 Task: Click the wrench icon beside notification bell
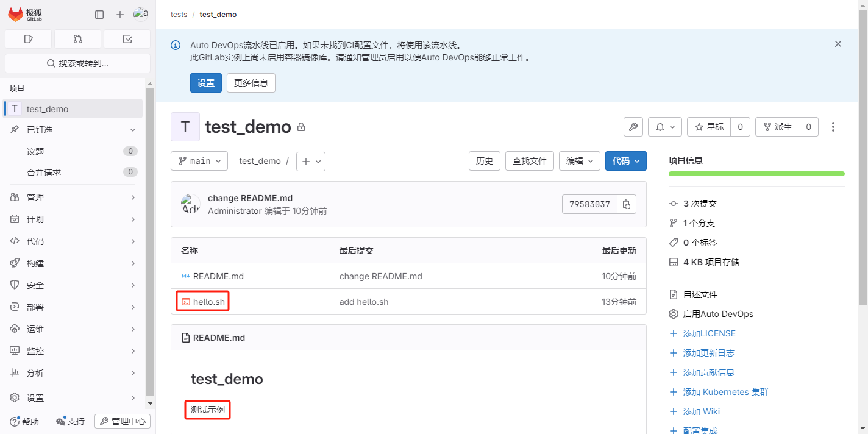633,127
